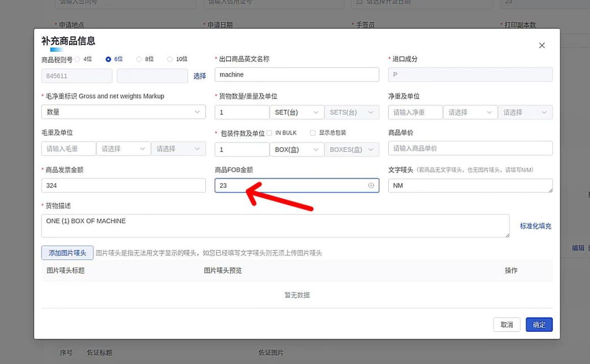Clear the 商品FOB金额 field using clear icon

click(371, 185)
